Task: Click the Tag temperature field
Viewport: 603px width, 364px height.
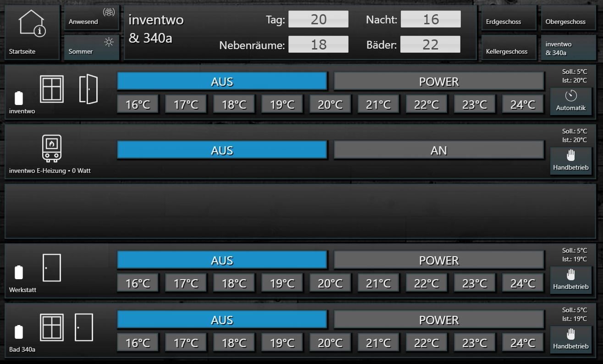Action: (318, 19)
